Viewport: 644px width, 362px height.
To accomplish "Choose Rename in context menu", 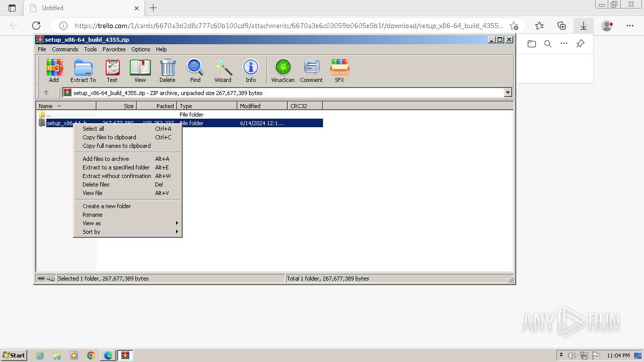I will coord(128,215).
